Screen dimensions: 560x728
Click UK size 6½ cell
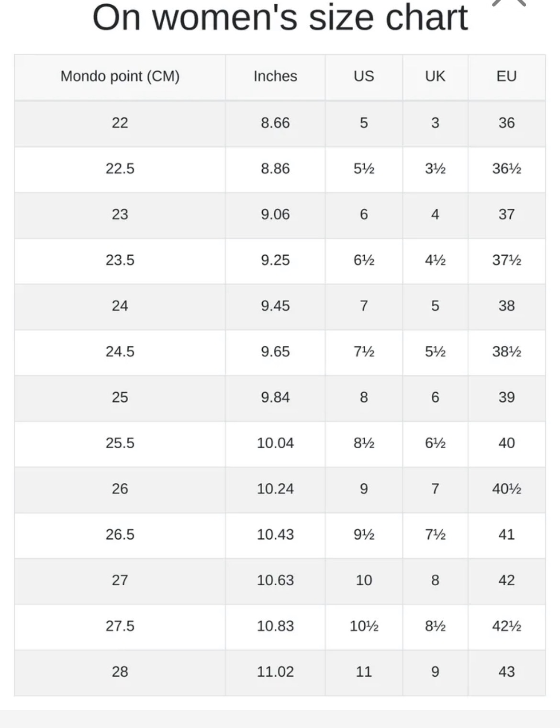(x=435, y=443)
